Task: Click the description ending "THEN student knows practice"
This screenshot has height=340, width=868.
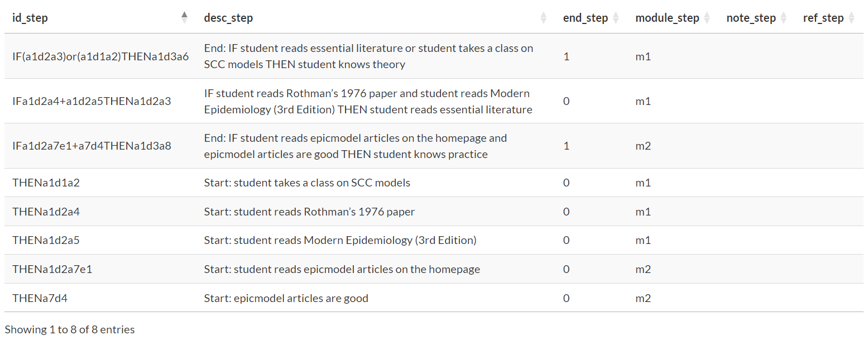Action: point(355,146)
